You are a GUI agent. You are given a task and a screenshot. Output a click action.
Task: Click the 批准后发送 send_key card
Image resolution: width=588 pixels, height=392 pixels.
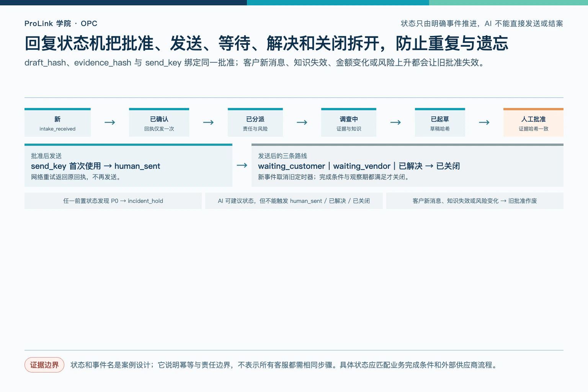coord(128,165)
